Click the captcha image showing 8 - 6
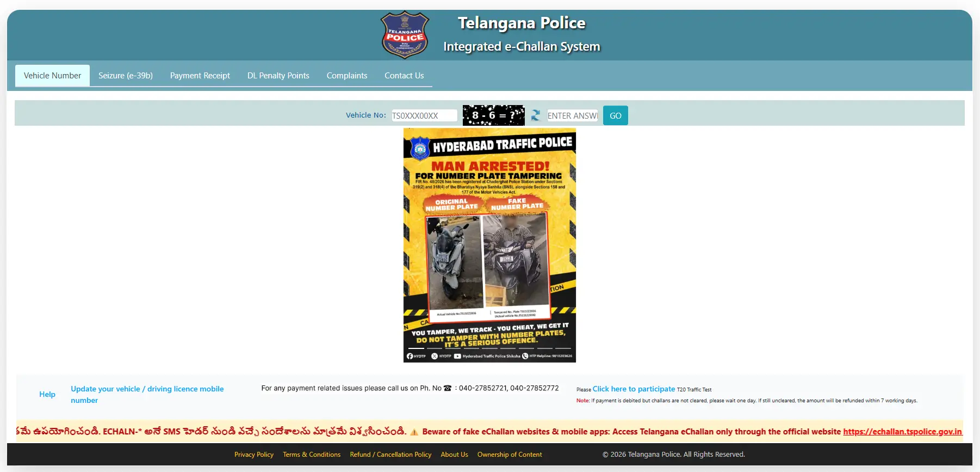980x472 pixels. (493, 115)
